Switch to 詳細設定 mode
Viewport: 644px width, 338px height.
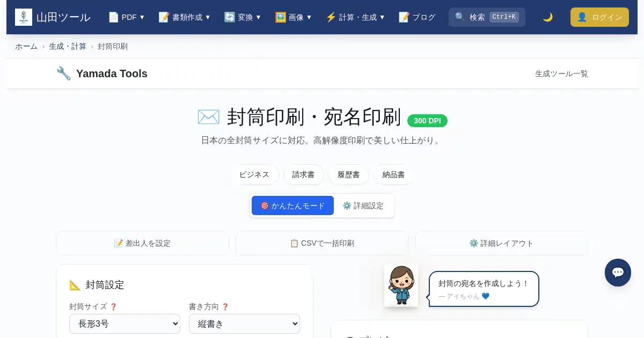(363, 205)
